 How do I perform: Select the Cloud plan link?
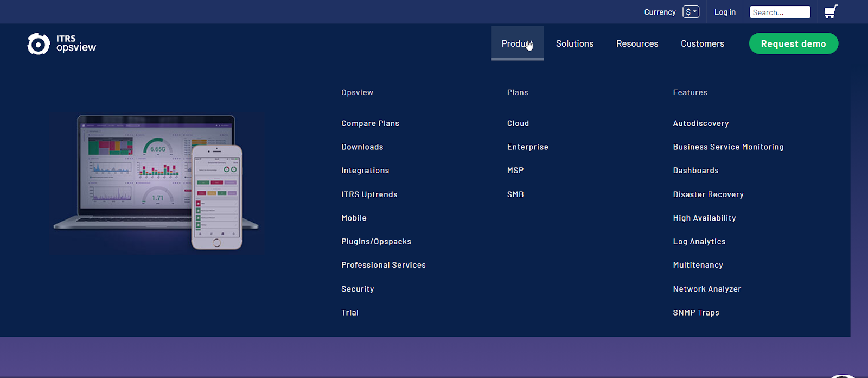click(x=518, y=123)
